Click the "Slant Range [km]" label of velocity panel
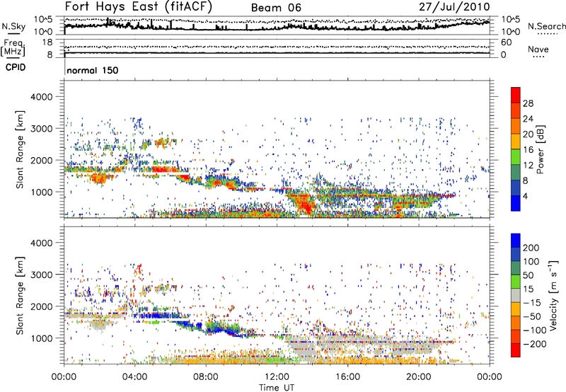This screenshot has height=392, width=566. 20,295
